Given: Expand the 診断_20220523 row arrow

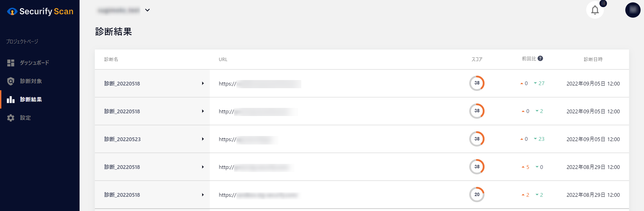Looking at the screenshot, I should (203, 139).
